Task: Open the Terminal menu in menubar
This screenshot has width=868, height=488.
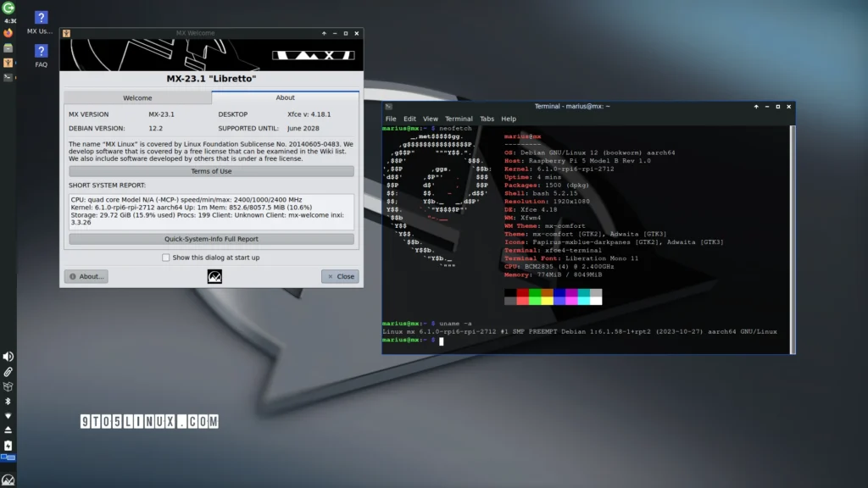Action: [x=459, y=119]
